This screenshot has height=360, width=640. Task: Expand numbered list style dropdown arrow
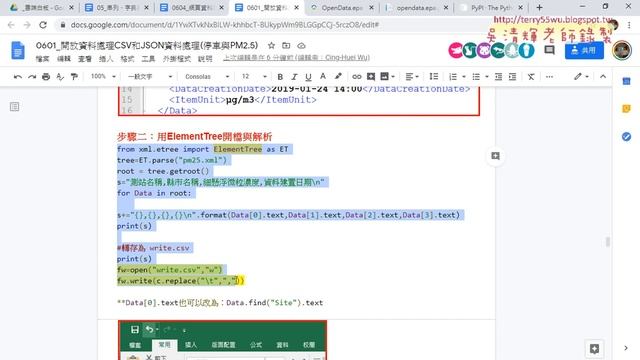point(464,77)
